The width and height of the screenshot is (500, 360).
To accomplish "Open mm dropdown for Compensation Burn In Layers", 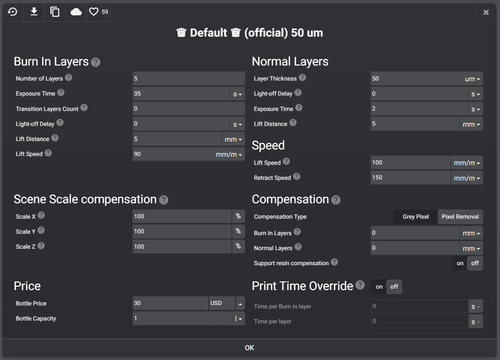I will (x=471, y=233).
